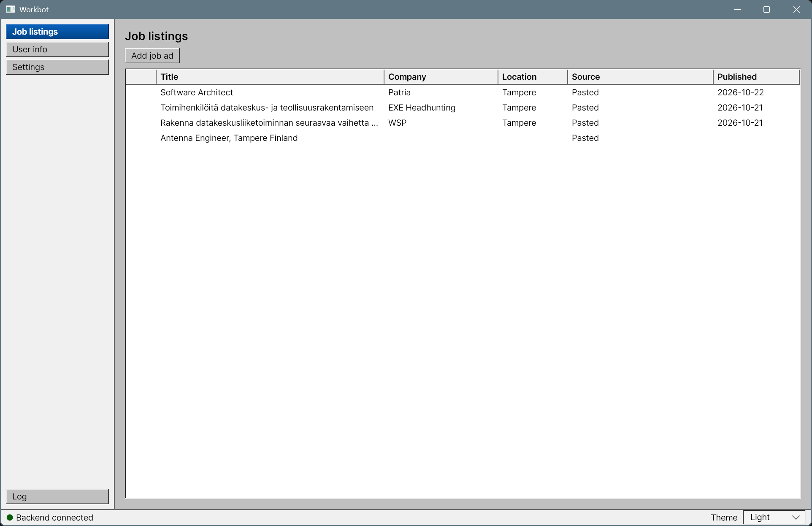Viewport: 812px width, 526px height.
Task: Click the Patria company cell
Action: click(399, 92)
